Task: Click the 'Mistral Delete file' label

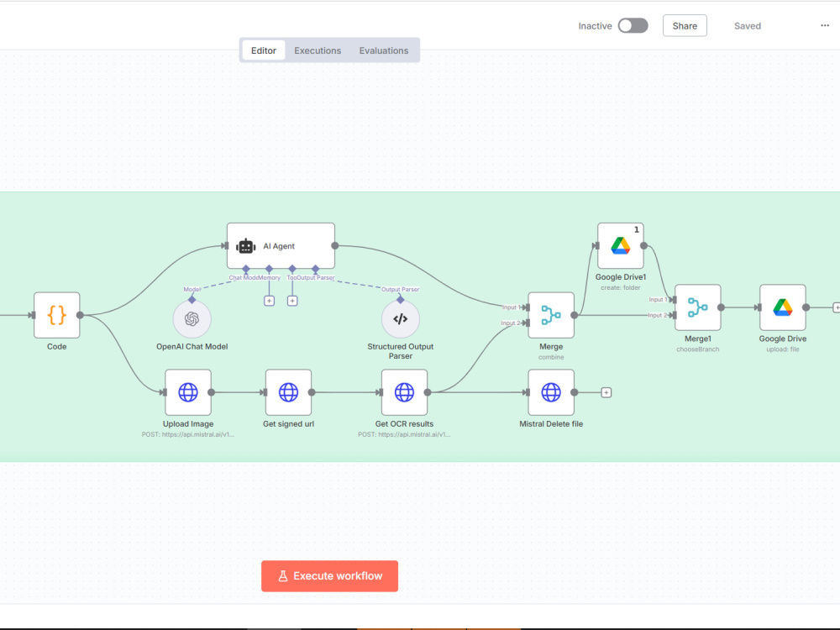Action: 551,423
